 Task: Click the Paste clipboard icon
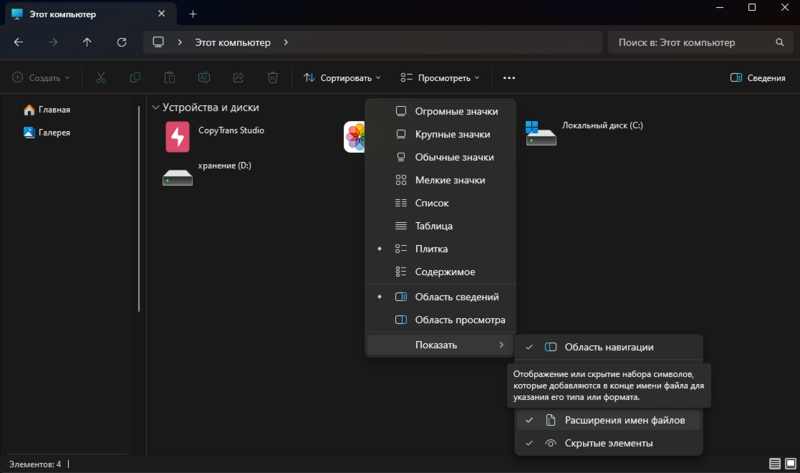point(169,78)
